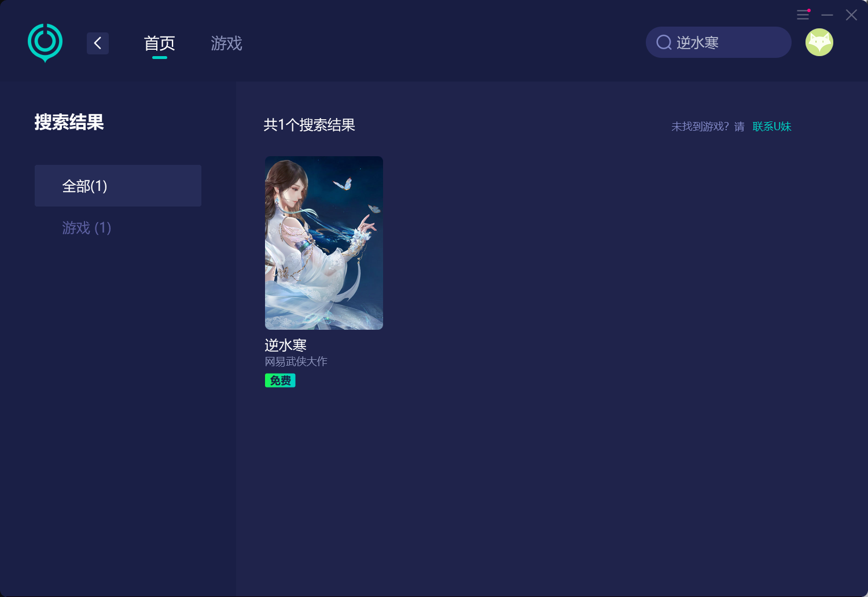The image size is (868, 597).
Task: Click the 逆水寒 cover artwork
Action: tap(324, 243)
